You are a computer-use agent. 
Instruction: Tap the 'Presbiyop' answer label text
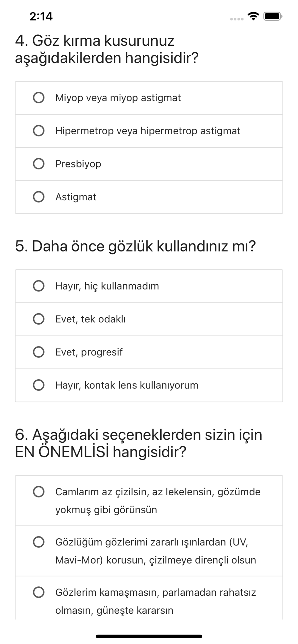tap(78, 164)
